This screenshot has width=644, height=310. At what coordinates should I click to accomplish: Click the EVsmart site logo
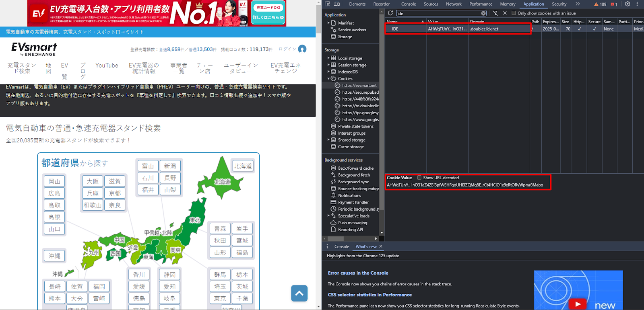point(34,49)
